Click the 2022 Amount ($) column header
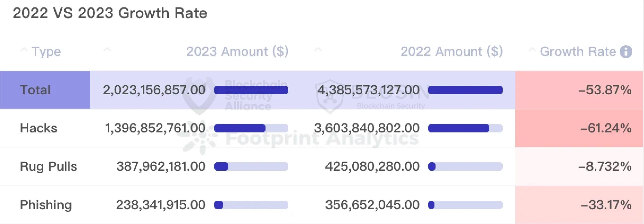The height and width of the screenshot is (224, 644). [451, 51]
